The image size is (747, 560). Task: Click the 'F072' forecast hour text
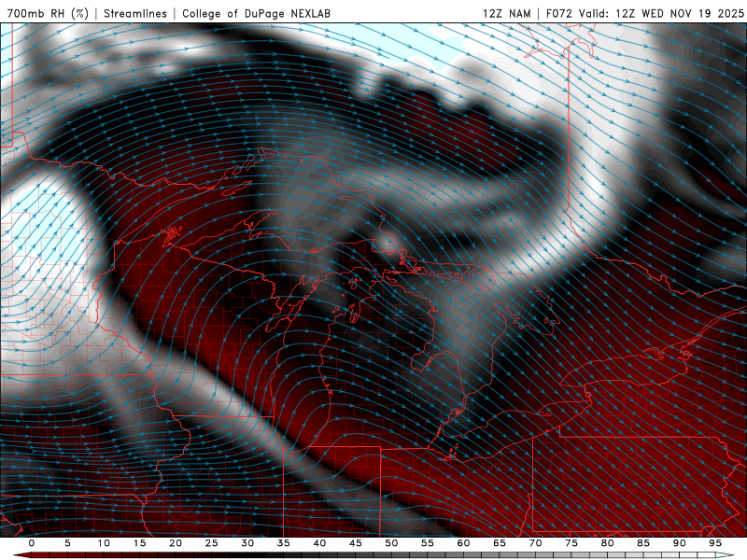coord(559,13)
